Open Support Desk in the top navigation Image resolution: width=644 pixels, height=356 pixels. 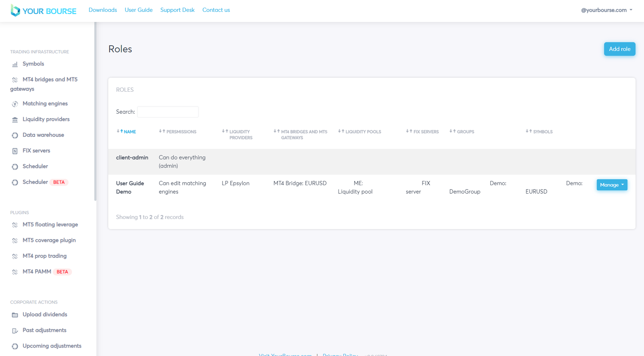pyautogui.click(x=177, y=10)
